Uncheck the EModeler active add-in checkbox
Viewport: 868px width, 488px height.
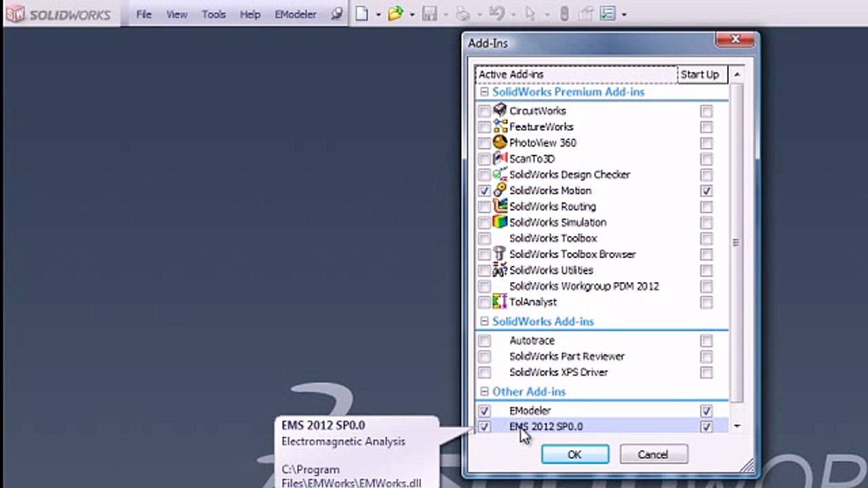(484, 411)
